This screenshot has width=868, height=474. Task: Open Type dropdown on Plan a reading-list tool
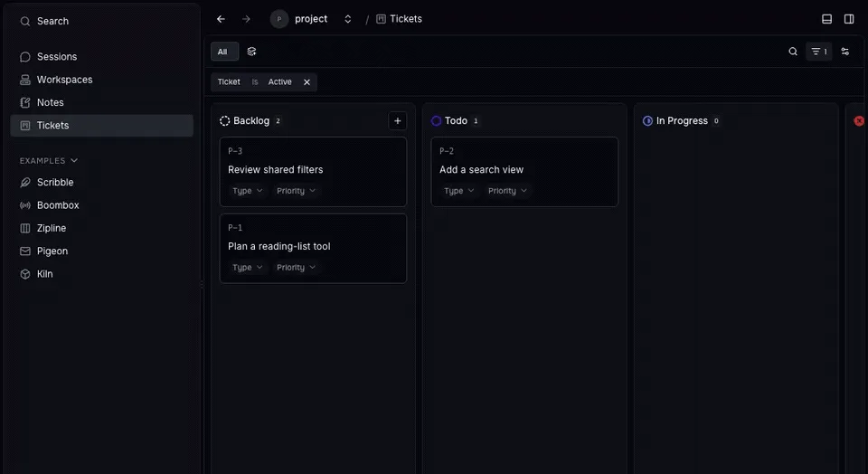click(248, 268)
